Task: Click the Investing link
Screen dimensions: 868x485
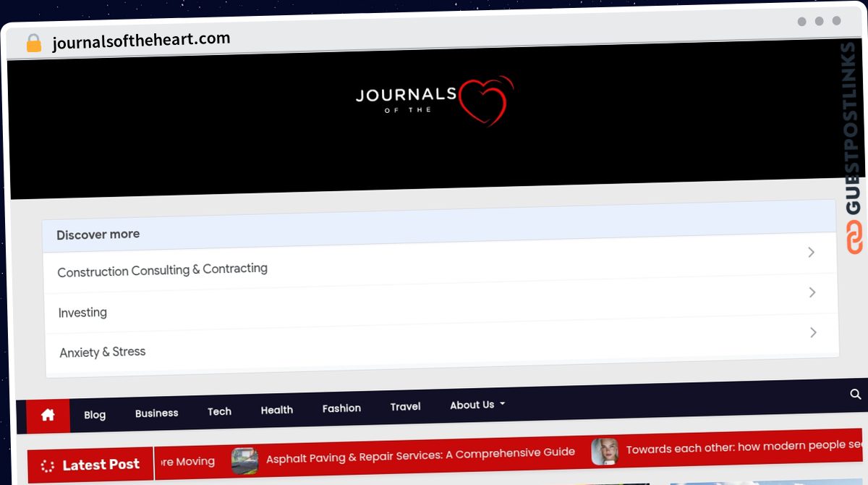Action: click(x=82, y=313)
